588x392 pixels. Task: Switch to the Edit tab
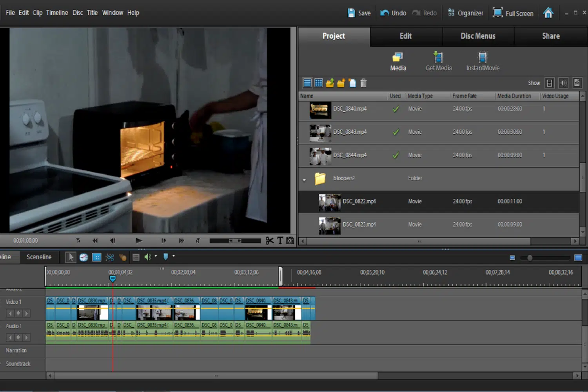(406, 36)
